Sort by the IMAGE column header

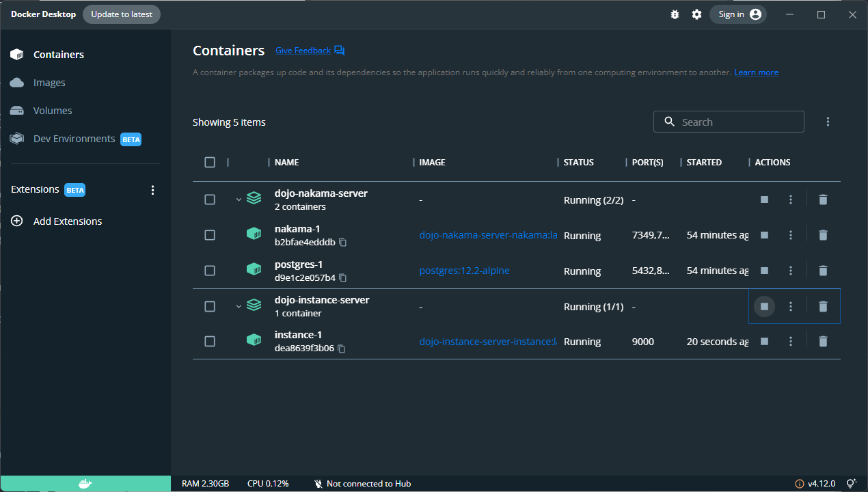tap(432, 163)
